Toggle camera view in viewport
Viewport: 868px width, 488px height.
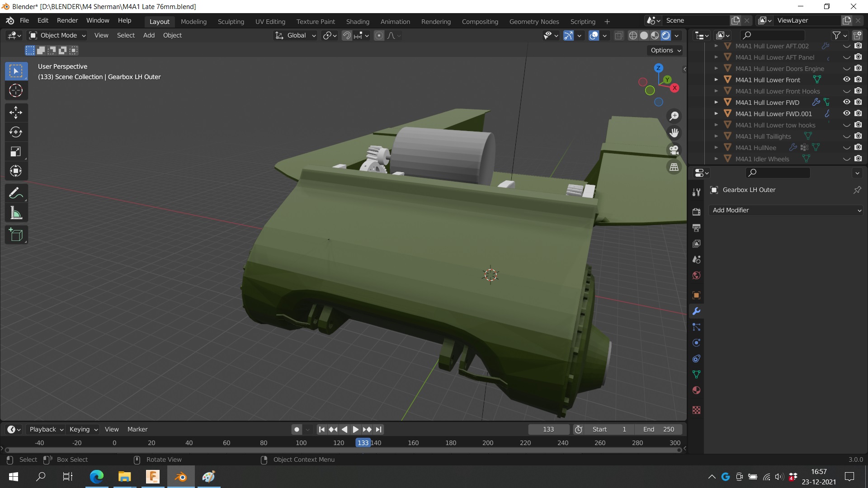click(x=674, y=150)
